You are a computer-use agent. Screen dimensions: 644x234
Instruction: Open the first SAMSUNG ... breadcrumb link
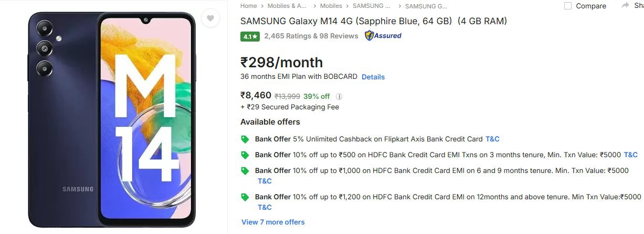point(372,6)
